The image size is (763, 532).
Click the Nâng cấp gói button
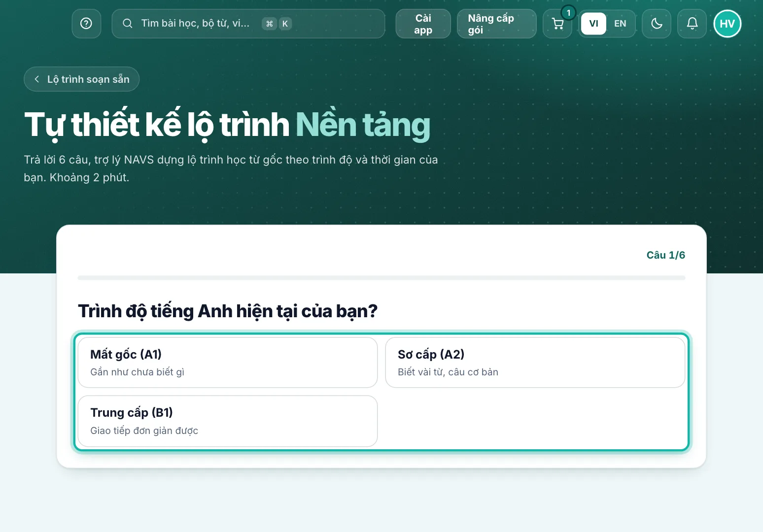[x=496, y=24]
